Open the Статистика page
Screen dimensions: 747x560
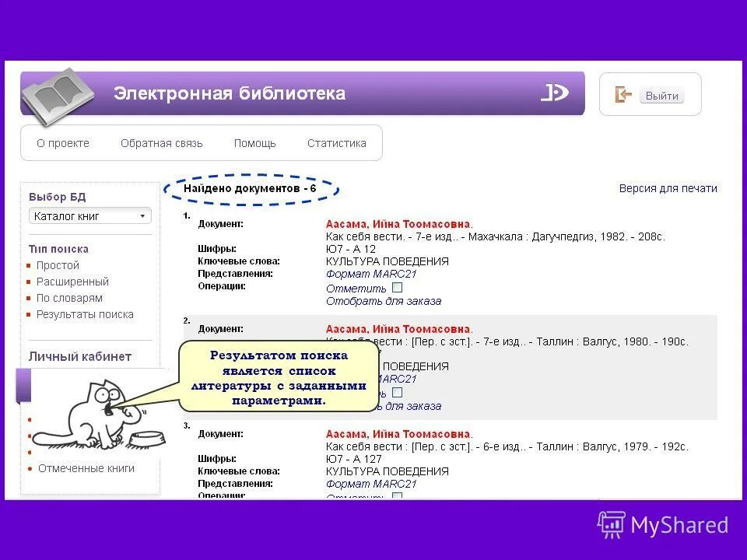337,143
